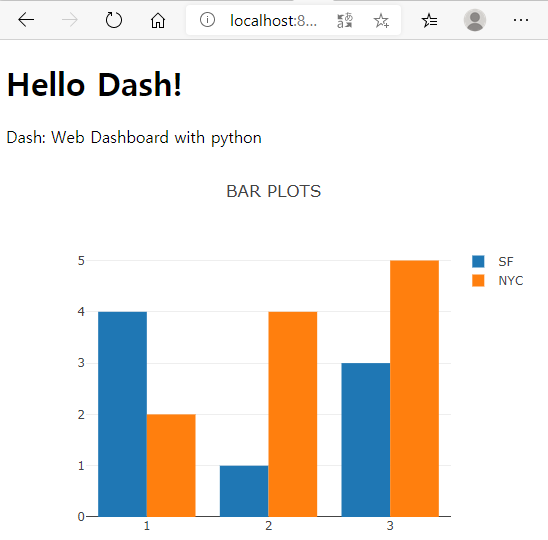Click the blue SF bar at category 2
The width and height of the screenshot is (548, 540).
pyautogui.click(x=244, y=491)
